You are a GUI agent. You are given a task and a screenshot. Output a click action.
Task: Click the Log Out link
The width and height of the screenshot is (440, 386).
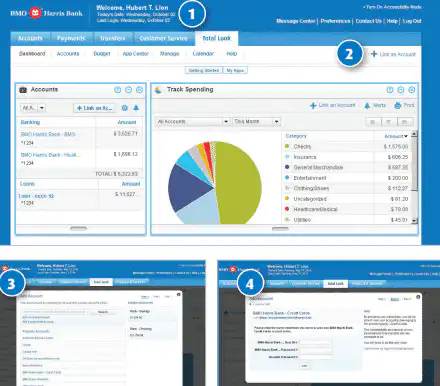coord(412,21)
